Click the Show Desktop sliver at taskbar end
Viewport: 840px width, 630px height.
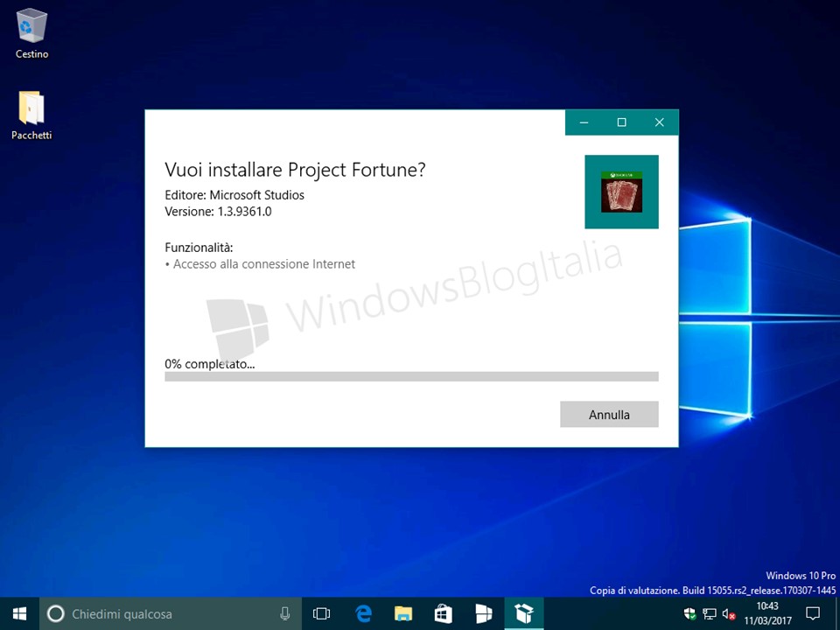click(x=837, y=614)
